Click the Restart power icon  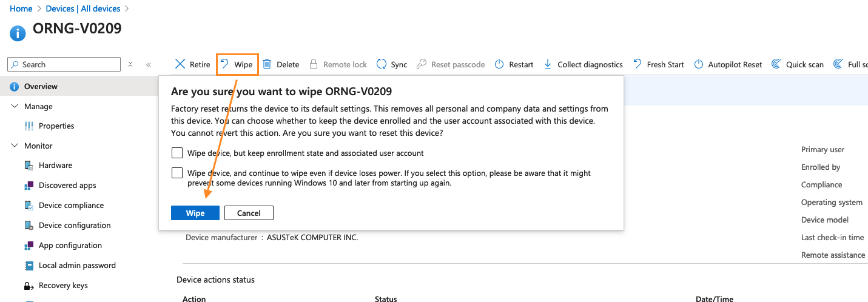[x=499, y=64]
